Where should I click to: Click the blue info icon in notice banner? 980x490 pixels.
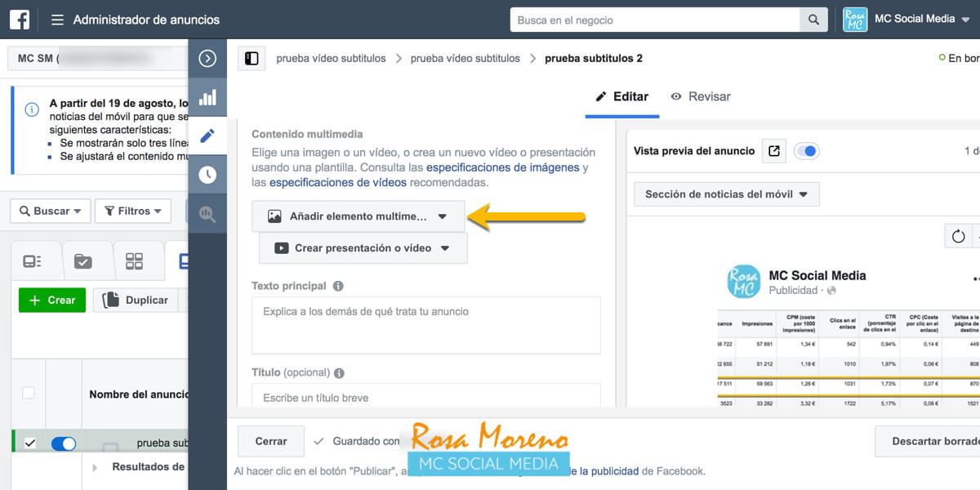(x=32, y=109)
